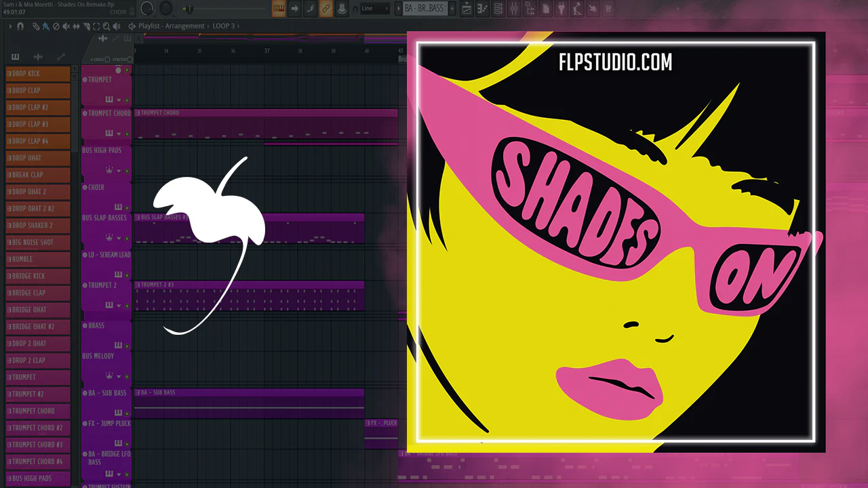Expand the BUS SLAP BASSES track dropdown arrow
This screenshot has height=488, width=868.
[119, 239]
